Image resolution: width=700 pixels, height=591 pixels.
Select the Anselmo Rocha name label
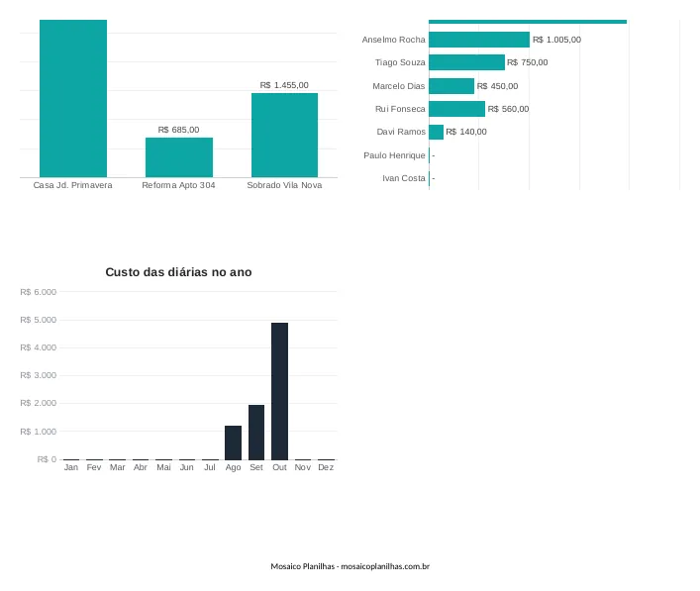click(393, 40)
